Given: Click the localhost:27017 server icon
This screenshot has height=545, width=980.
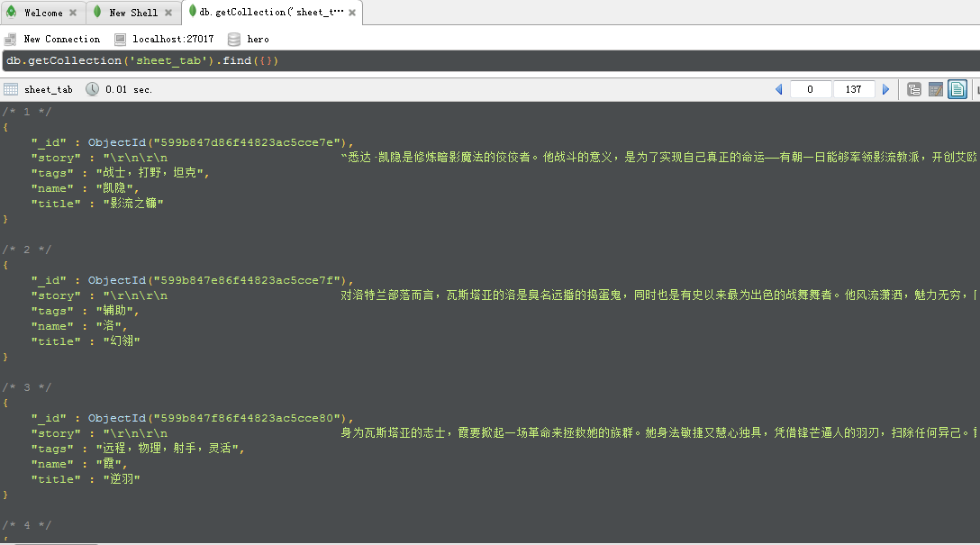Looking at the screenshot, I should coord(120,39).
